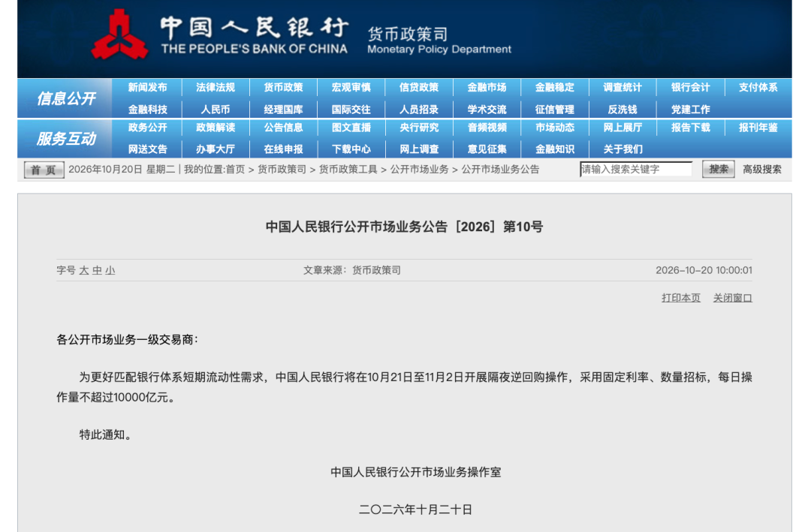The height and width of the screenshot is (532, 811).
Task: Open the 高级搜索 link
Action: tap(762, 170)
